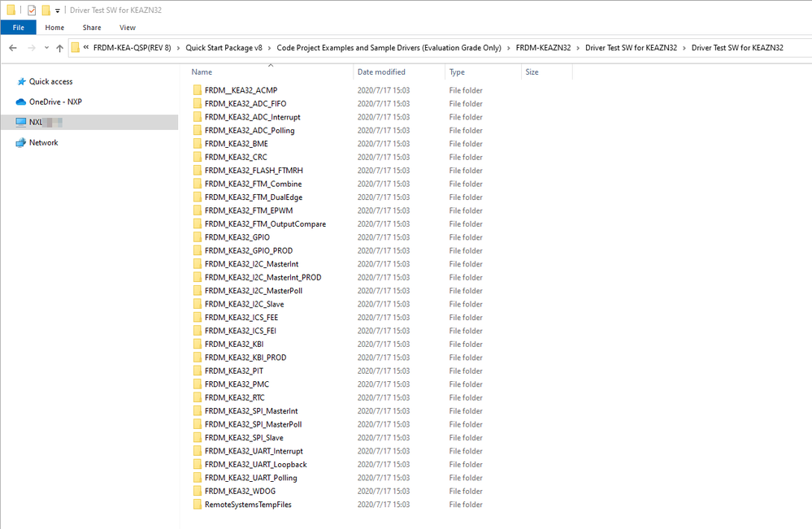Click the FRDM_KEA32_ADC_FIFO folder icon
812x529 pixels.
tap(198, 103)
